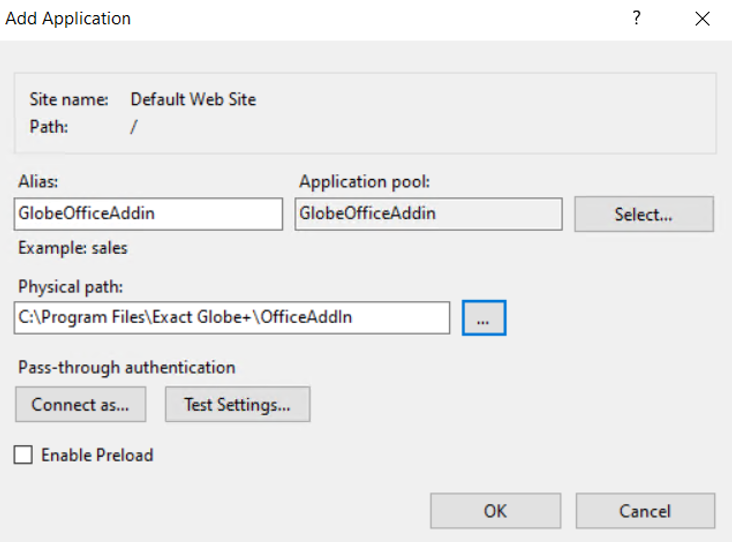Click Select... to choose application pool
The width and height of the screenshot is (732, 542).
pos(644,214)
